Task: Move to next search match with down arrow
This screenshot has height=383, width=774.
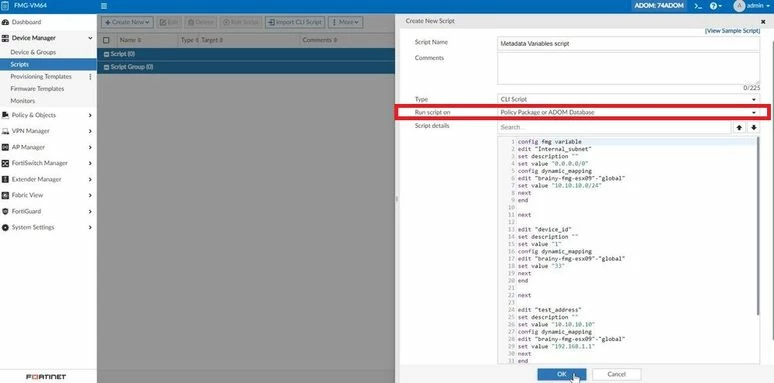Action: (x=754, y=127)
